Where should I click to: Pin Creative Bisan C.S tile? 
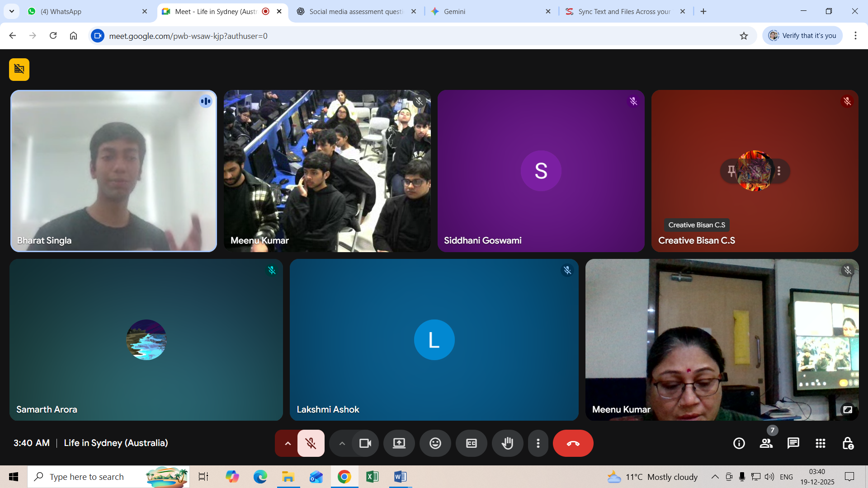pyautogui.click(x=731, y=171)
